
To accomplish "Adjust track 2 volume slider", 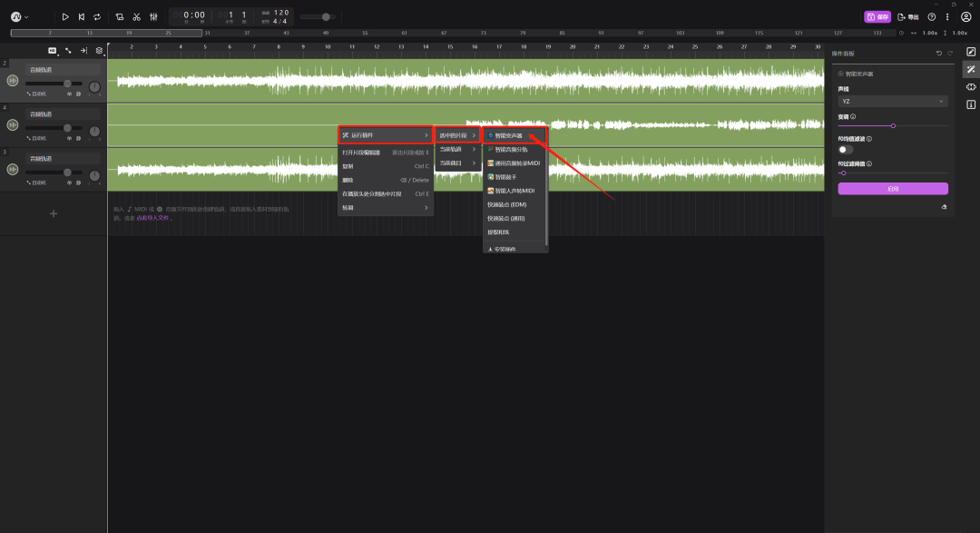I will [54, 84].
